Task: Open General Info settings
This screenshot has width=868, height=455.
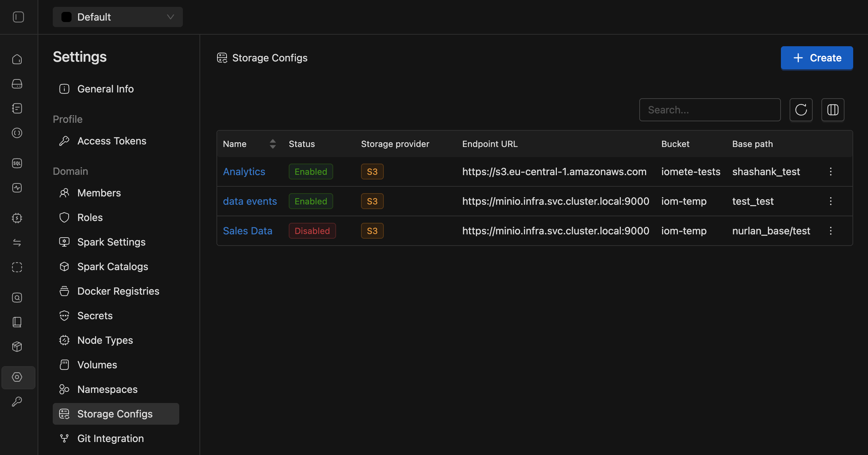Action: click(x=116, y=89)
